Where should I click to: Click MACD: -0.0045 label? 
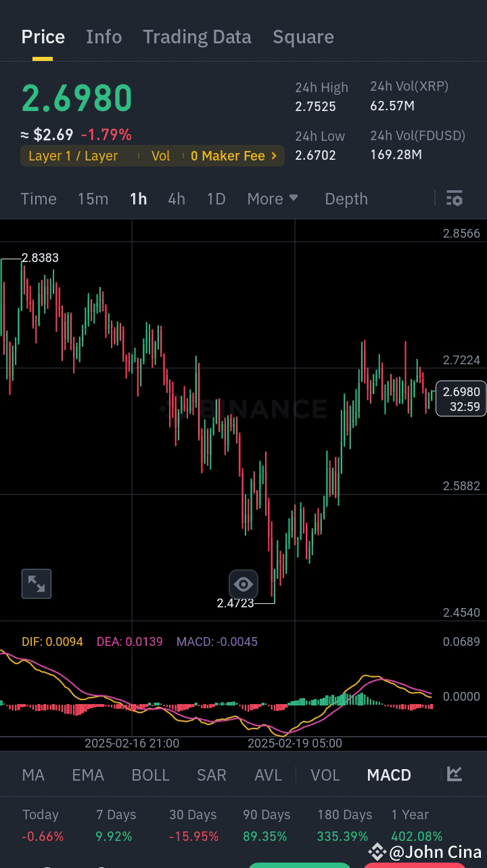pyautogui.click(x=217, y=642)
